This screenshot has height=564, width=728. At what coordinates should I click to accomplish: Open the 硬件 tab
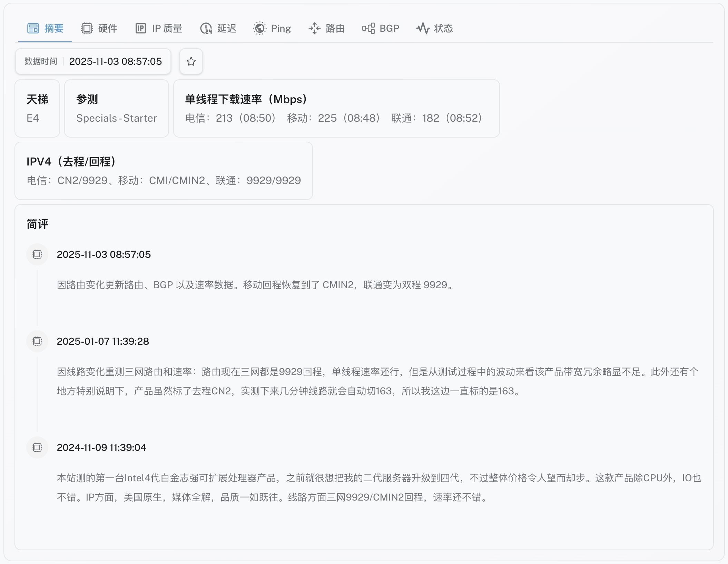108,28
